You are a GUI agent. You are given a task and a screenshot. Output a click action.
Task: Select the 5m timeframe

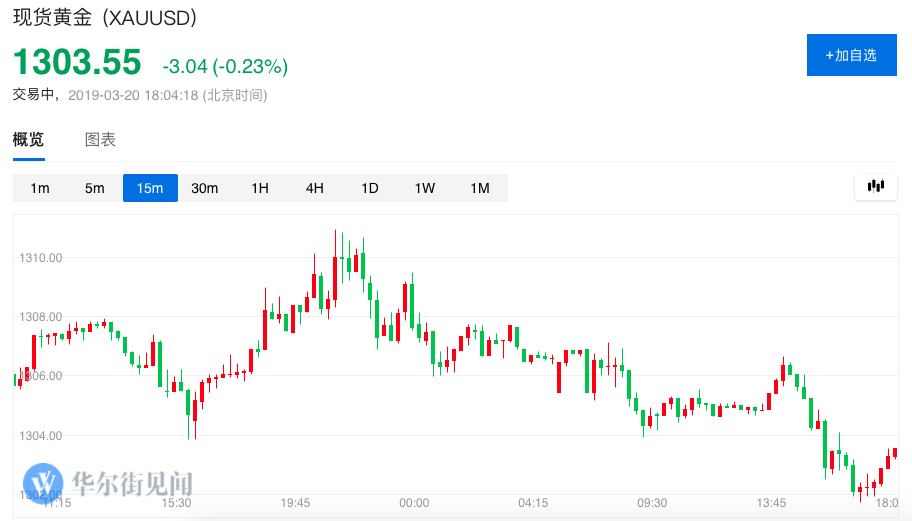(95, 188)
